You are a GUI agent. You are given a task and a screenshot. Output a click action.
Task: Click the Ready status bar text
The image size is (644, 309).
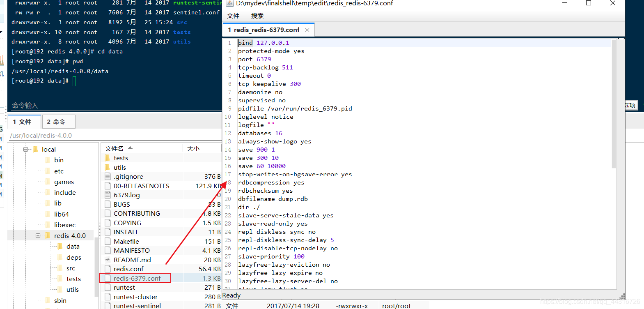pos(231,295)
